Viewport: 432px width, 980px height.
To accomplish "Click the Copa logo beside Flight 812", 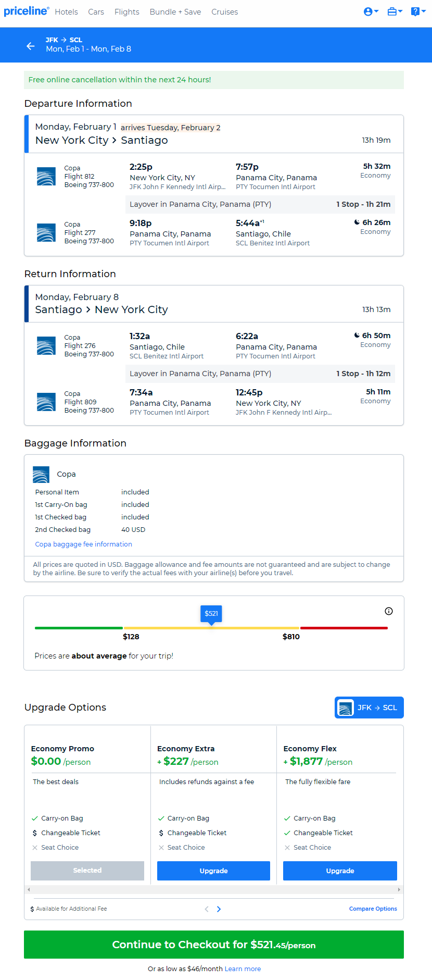I will point(46,176).
